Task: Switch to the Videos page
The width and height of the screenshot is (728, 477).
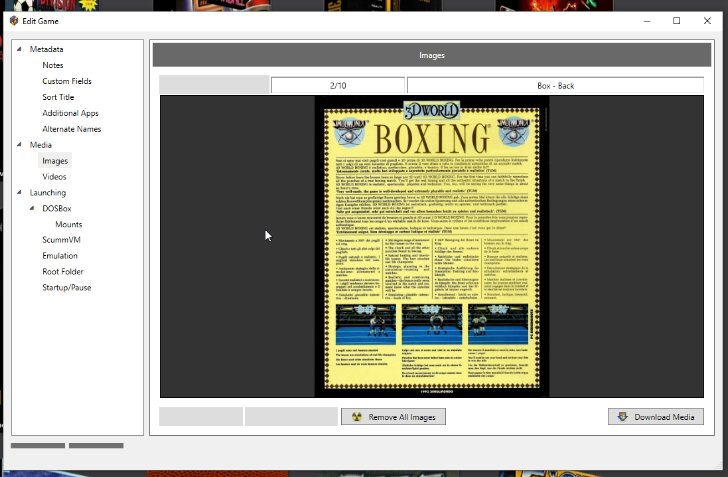Action: 54,176
